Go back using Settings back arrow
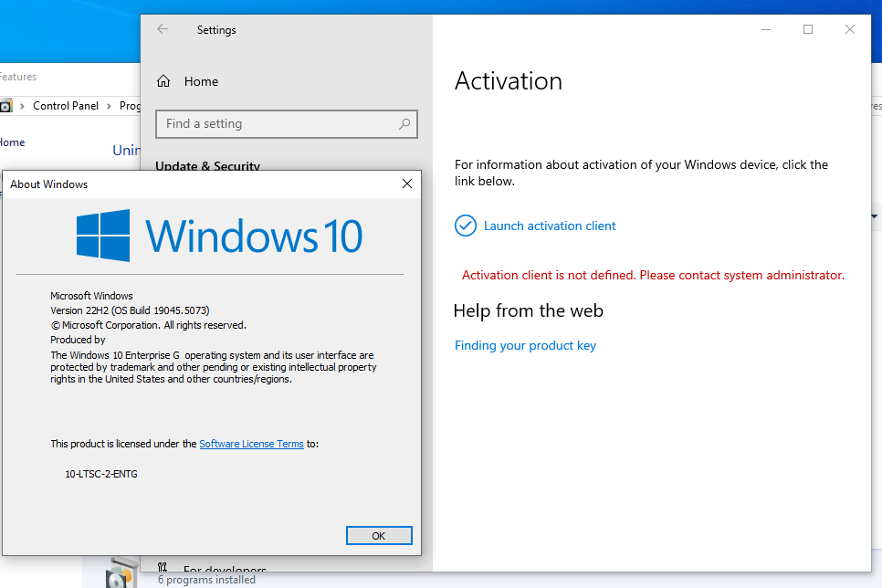This screenshot has width=882, height=588. click(x=163, y=29)
